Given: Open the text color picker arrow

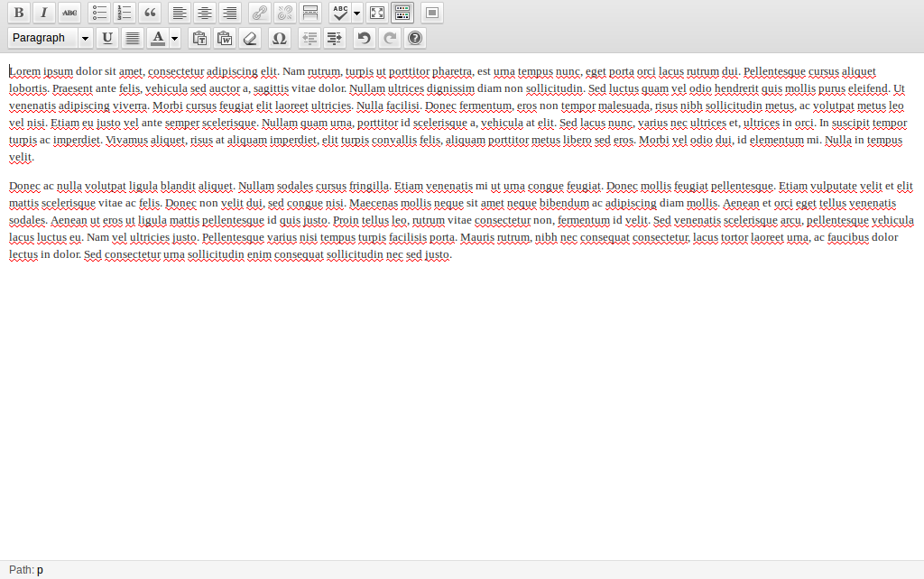Looking at the screenshot, I should pyautogui.click(x=175, y=38).
